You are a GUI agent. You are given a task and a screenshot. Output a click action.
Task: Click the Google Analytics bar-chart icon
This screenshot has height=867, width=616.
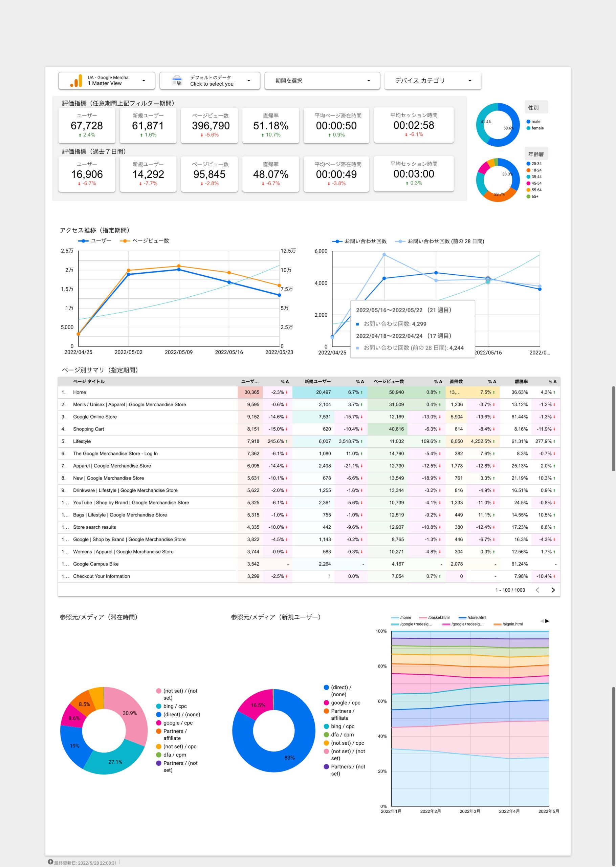(x=76, y=81)
